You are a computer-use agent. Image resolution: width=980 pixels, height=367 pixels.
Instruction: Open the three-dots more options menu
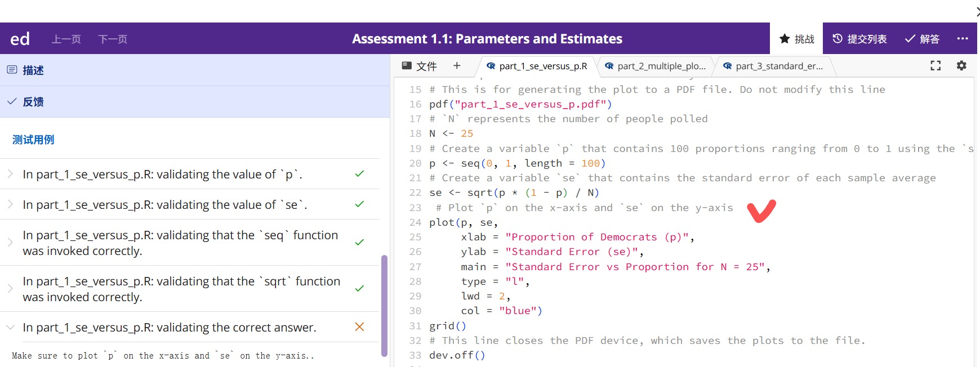(x=963, y=38)
